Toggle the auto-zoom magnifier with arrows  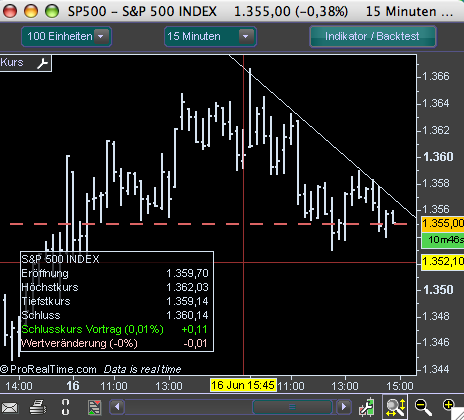[395, 407]
